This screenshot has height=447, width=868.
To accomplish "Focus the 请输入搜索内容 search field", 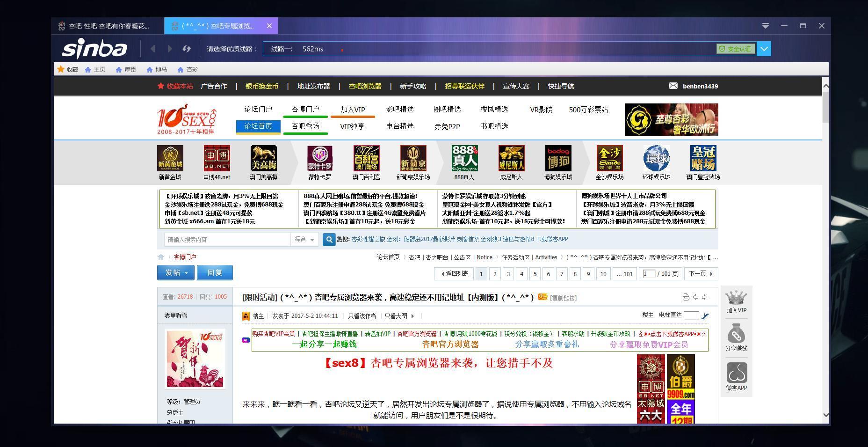I will coord(227,239).
